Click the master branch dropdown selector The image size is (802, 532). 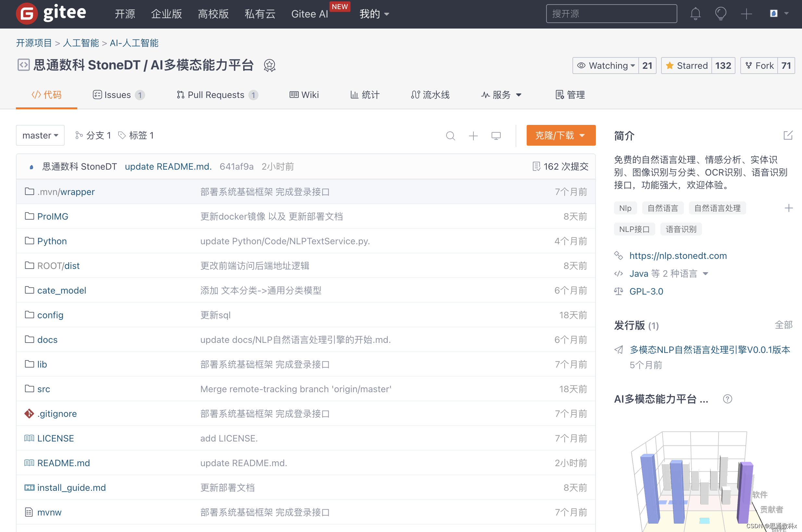pos(39,135)
